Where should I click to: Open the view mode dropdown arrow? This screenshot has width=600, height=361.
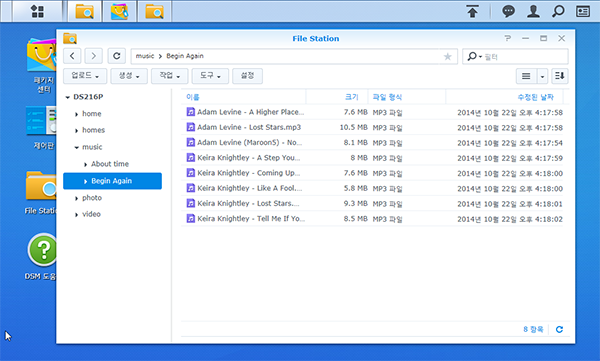pos(542,76)
